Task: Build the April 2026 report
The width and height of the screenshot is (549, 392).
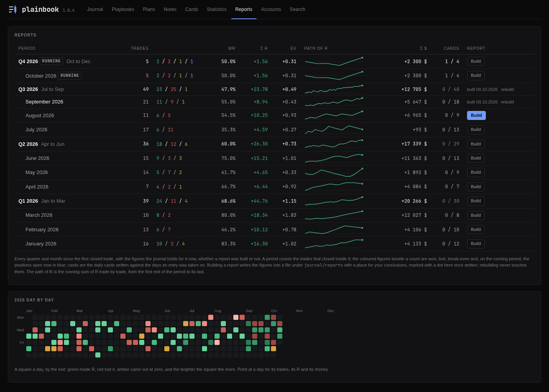Action: [x=476, y=187]
